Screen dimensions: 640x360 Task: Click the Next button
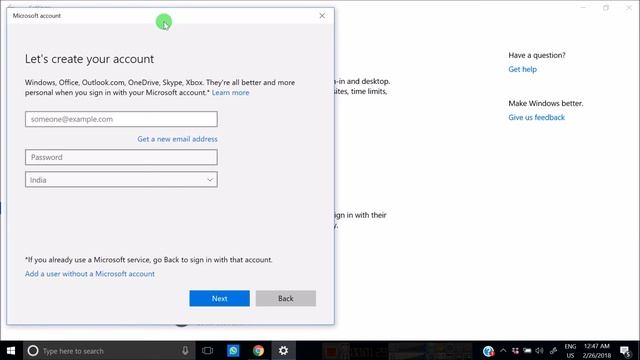220,298
